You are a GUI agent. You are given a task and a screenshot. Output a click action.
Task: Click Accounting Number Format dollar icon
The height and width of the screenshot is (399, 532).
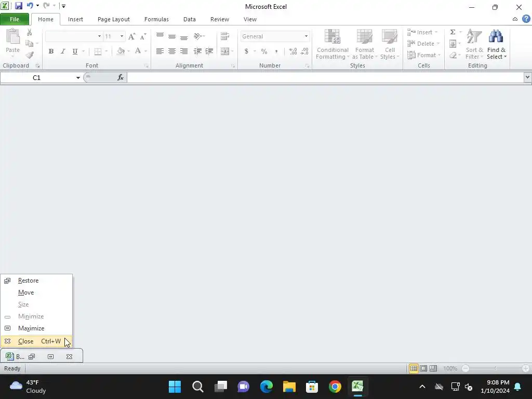[246, 51]
